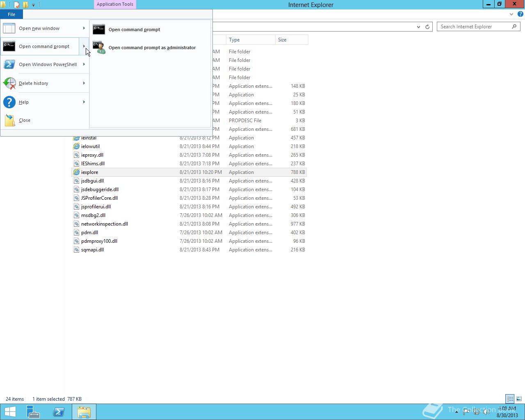
Task: Click the volume speaker tray icon
Action: 486,412
